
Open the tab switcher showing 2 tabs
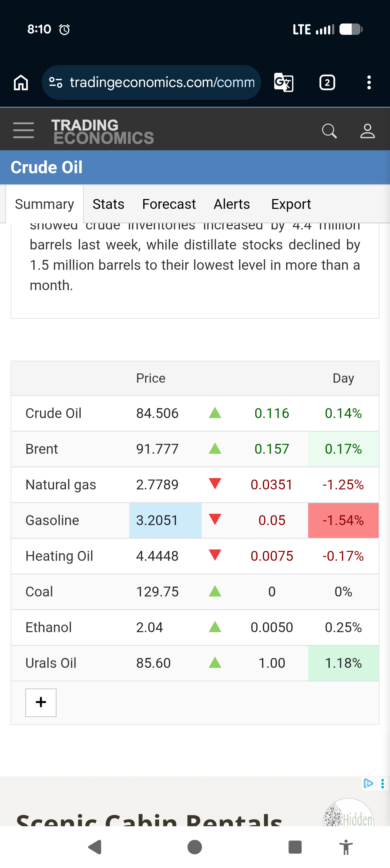[x=327, y=83]
